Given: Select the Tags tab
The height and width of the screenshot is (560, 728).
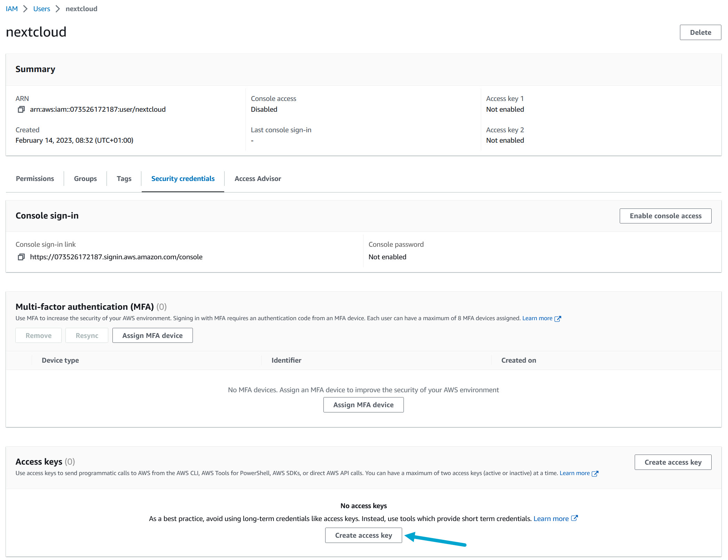Looking at the screenshot, I should pos(124,179).
